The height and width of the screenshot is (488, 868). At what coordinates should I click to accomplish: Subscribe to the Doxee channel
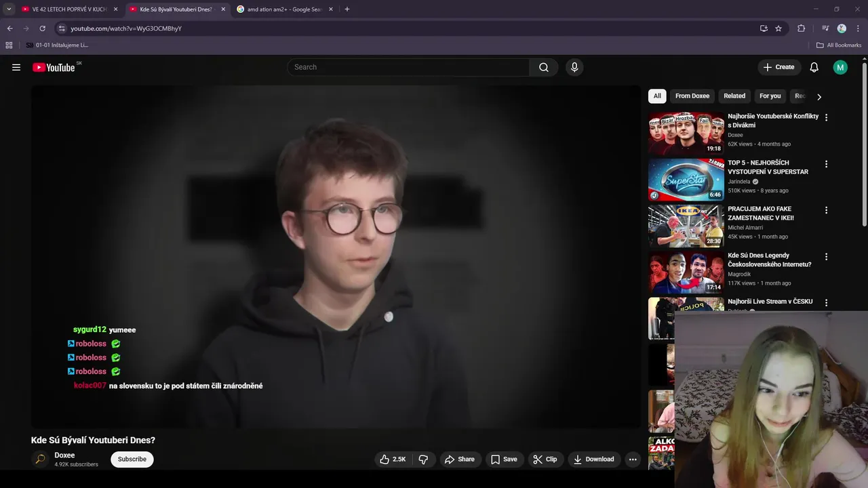(132, 460)
